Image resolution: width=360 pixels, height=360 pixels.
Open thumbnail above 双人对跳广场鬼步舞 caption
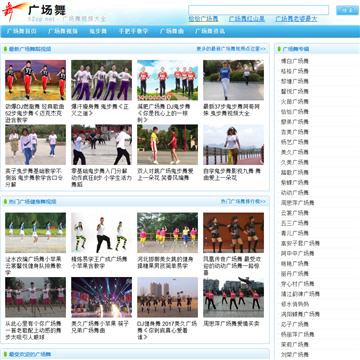pyautogui.click(x=167, y=145)
